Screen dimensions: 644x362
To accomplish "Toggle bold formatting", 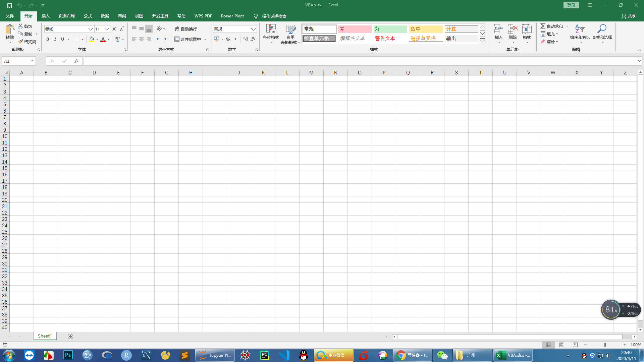I will pyautogui.click(x=48, y=39).
